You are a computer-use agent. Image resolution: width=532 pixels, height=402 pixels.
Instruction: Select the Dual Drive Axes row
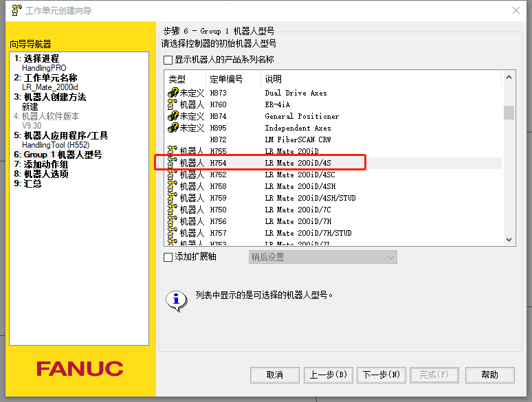click(x=333, y=93)
